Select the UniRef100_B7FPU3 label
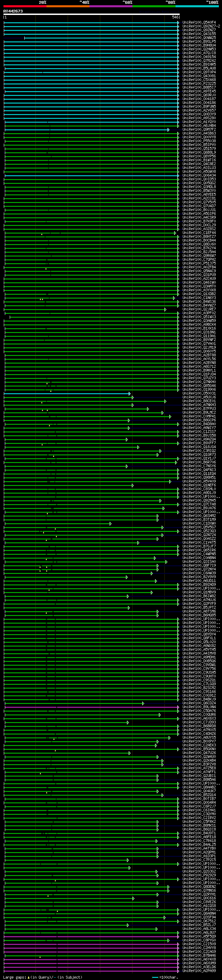 click(x=199, y=408)
